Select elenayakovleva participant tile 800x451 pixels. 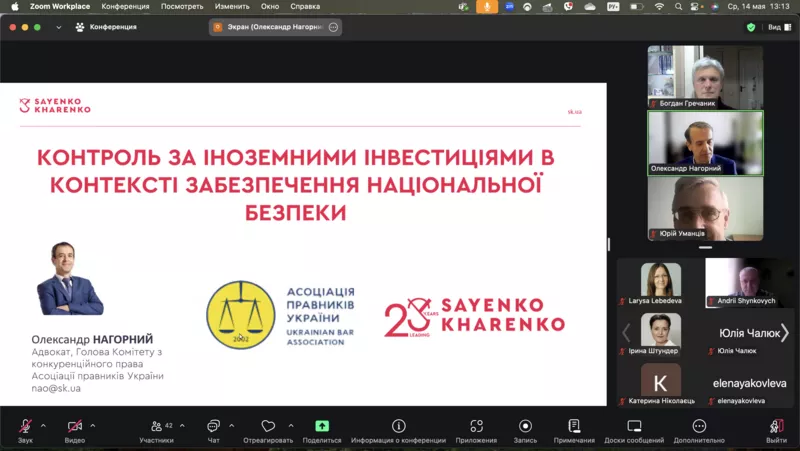point(749,383)
